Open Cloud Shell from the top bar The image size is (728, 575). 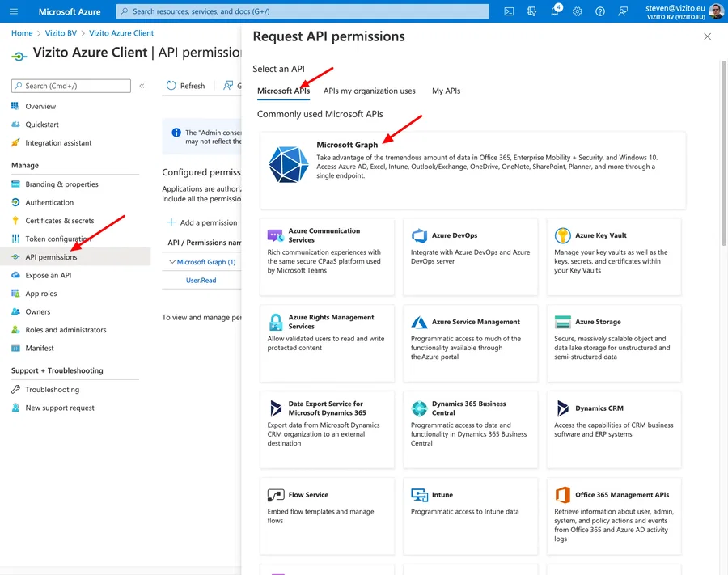pos(508,11)
